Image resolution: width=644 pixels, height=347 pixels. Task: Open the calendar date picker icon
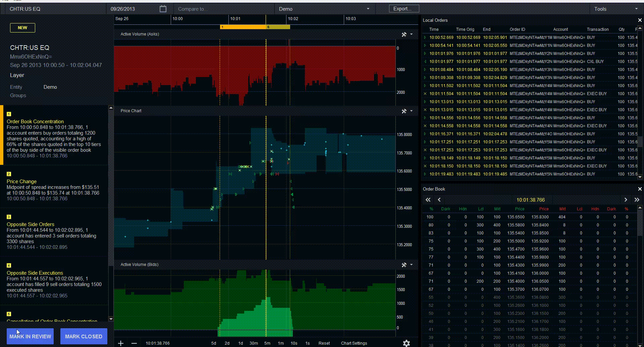tap(163, 8)
